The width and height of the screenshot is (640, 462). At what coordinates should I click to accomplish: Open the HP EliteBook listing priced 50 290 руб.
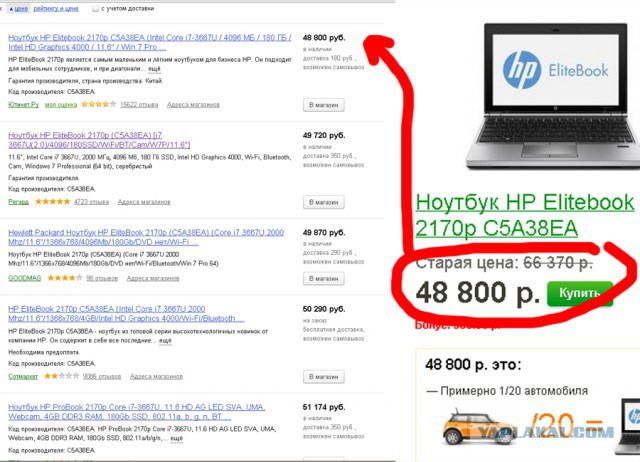(x=126, y=314)
